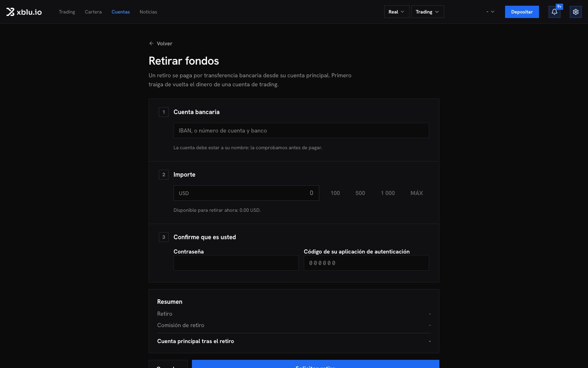Screen dimensions: 588x368
Task: Pick the 1 000 quick amount
Action: tap(388, 193)
